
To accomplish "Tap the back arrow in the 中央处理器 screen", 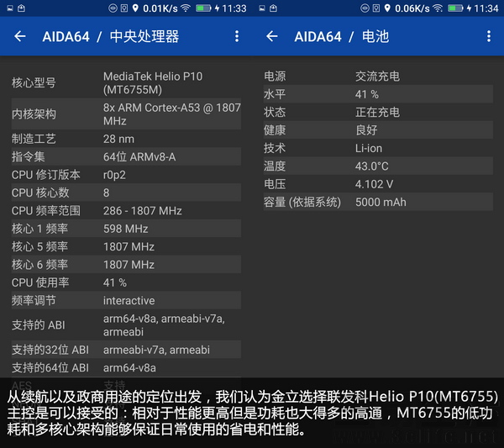I will point(20,36).
